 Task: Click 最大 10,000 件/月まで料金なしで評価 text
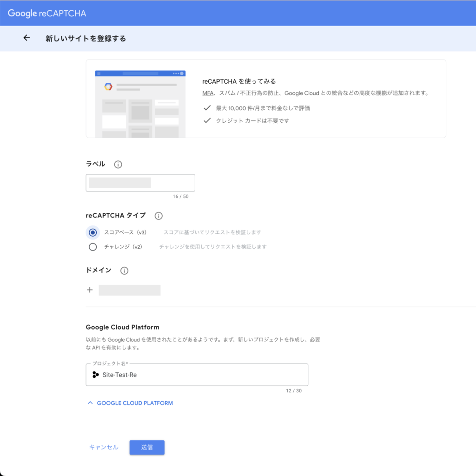(263, 108)
